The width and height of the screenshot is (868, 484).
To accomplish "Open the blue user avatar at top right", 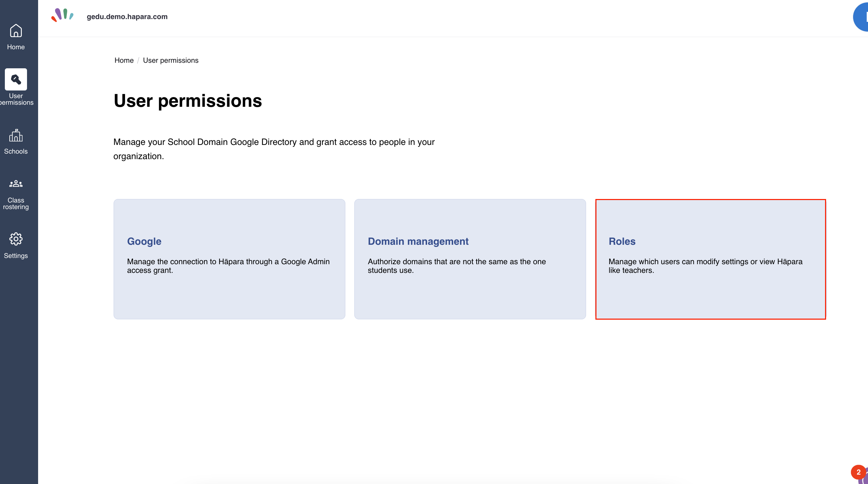I will pyautogui.click(x=860, y=17).
